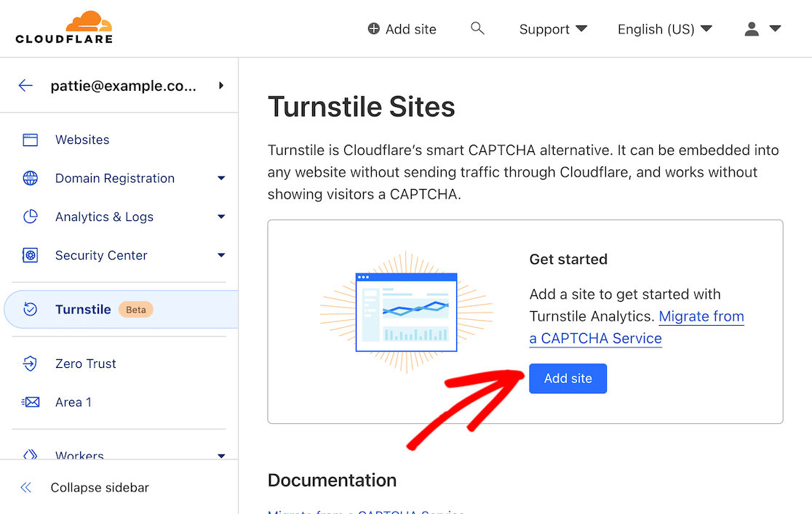Image resolution: width=812 pixels, height=514 pixels.
Task: Click the blue Add site button
Action: (x=568, y=378)
